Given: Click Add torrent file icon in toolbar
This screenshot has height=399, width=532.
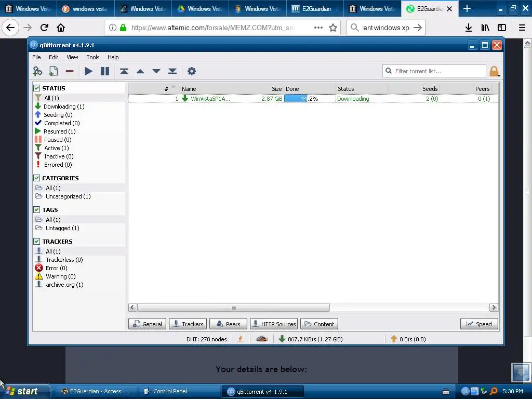Looking at the screenshot, I should point(54,71).
